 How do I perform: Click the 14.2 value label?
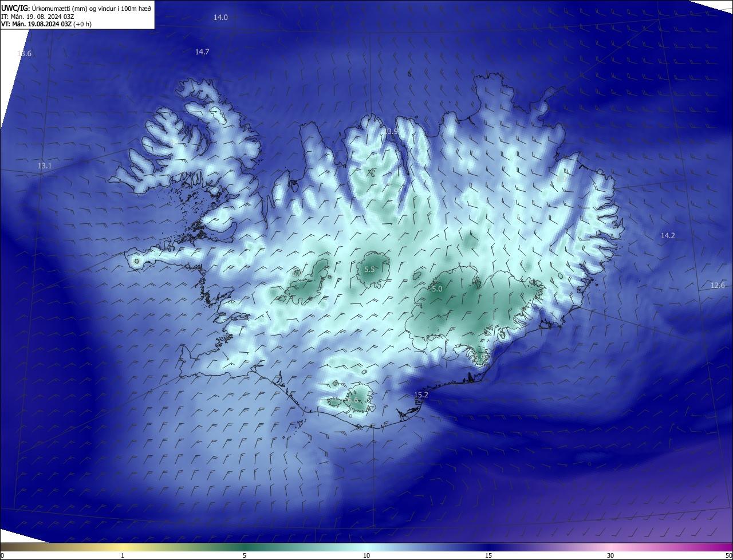pos(668,236)
